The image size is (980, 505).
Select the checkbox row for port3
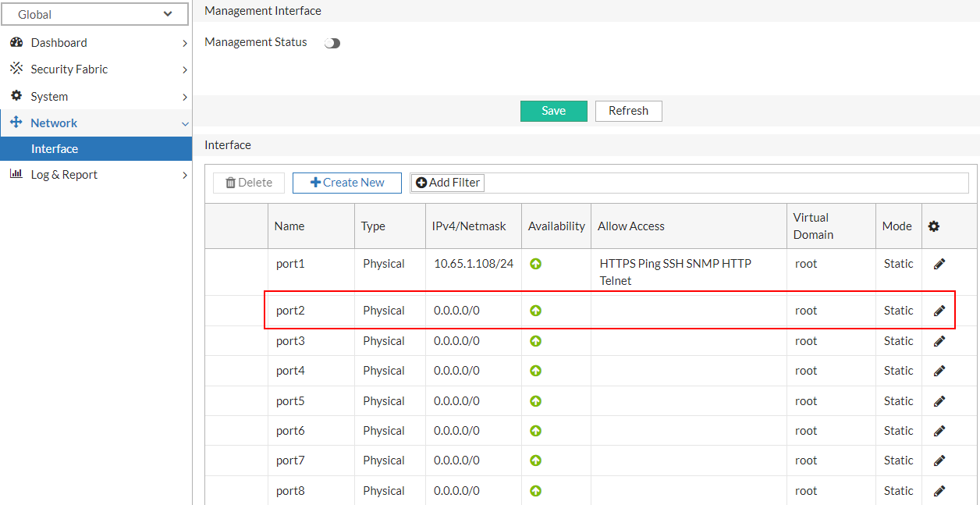pyautogui.click(x=236, y=340)
